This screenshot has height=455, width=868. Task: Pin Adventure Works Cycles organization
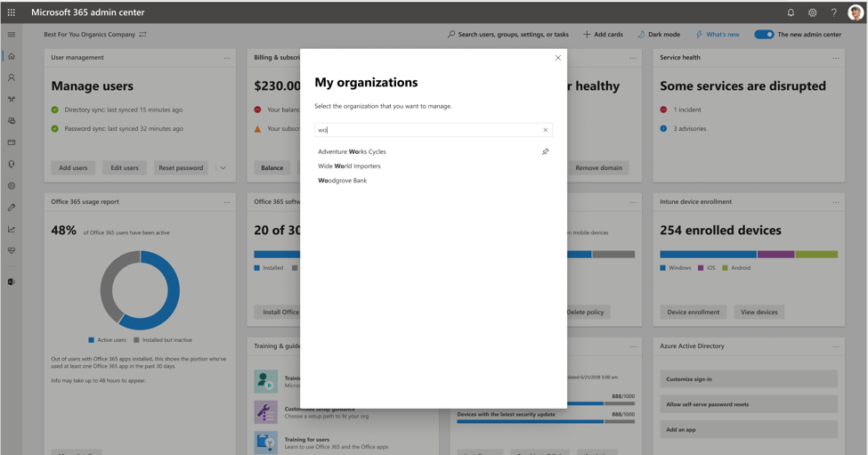pos(545,151)
